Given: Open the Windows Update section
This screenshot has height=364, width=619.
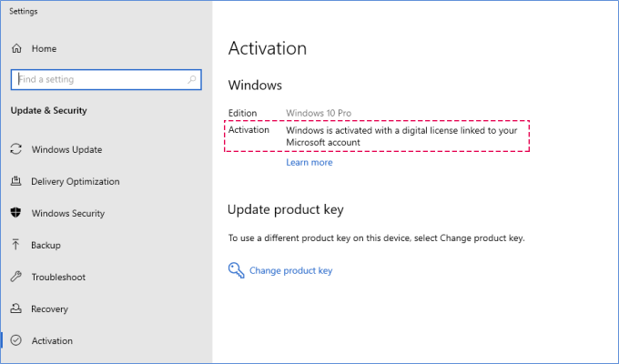Looking at the screenshot, I should [66, 149].
